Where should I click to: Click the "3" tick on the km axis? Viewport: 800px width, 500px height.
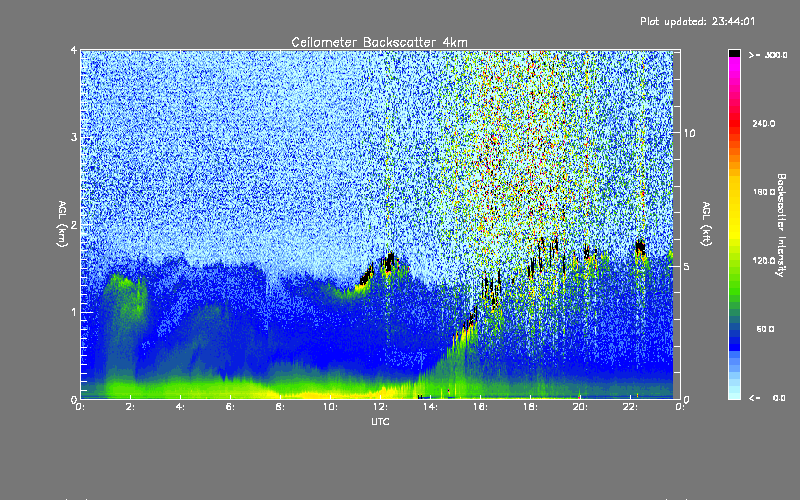pyautogui.click(x=74, y=137)
